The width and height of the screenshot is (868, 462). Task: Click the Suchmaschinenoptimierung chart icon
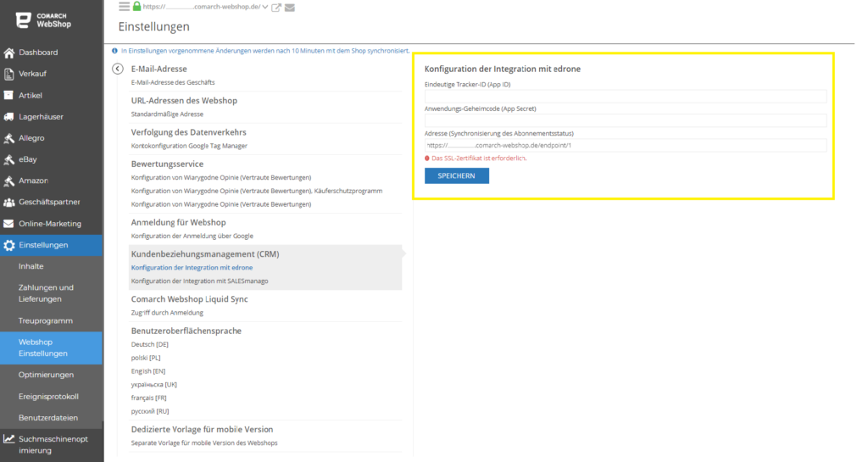[8, 439]
